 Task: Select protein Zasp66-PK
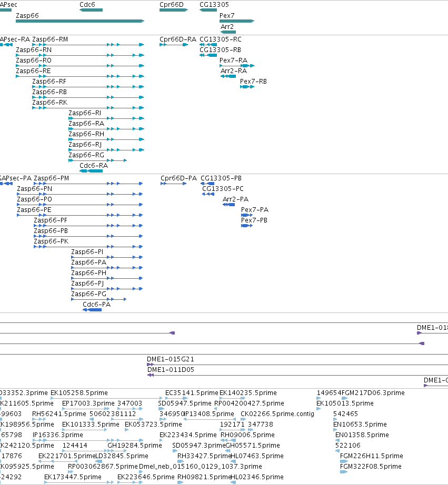click(x=88, y=247)
